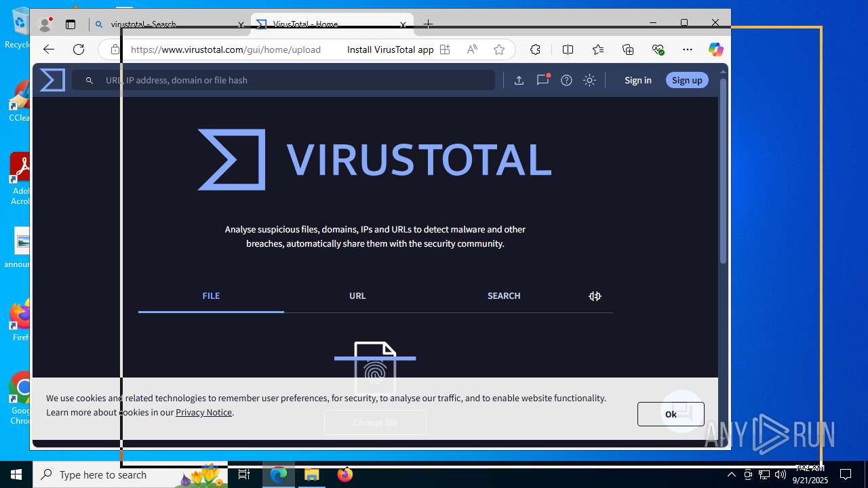Click the upload file icon in header
Viewport: 868px width, 488px height.
[519, 80]
